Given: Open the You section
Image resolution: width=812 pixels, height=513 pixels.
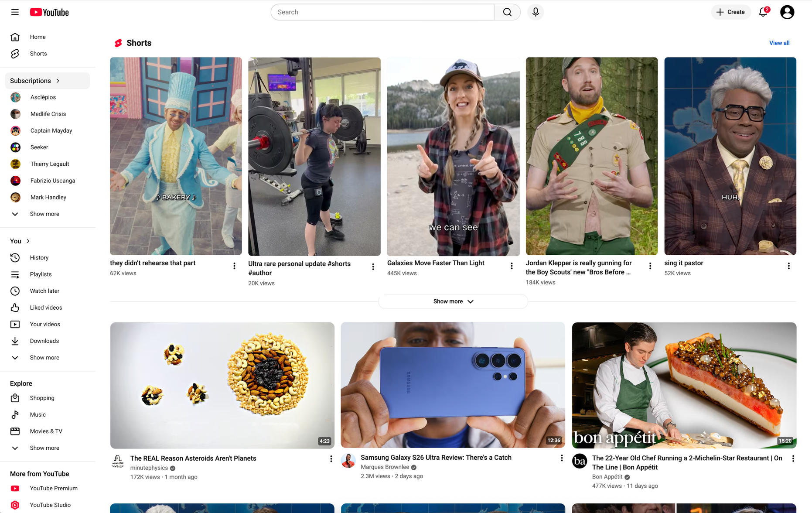Looking at the screenshot, I should pos(20,241).
